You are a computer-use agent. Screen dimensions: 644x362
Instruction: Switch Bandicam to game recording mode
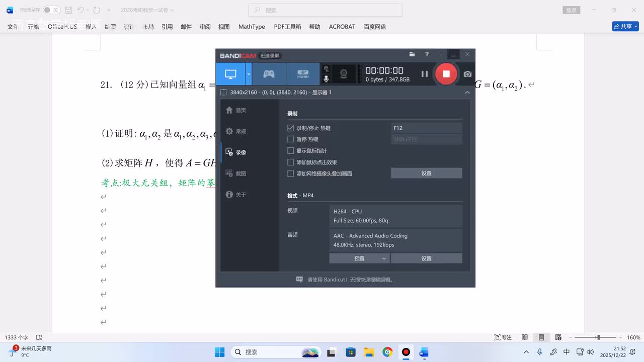pos(269,74)
